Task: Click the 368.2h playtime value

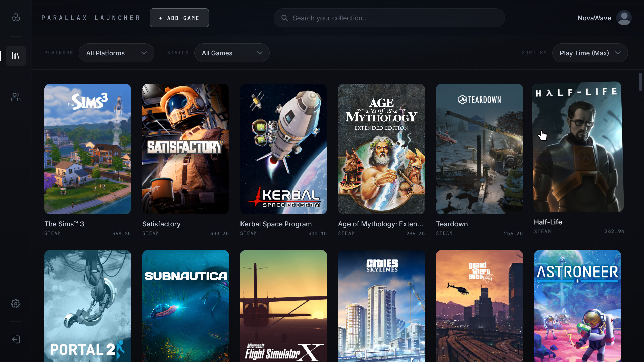Action: pos(121,234)
